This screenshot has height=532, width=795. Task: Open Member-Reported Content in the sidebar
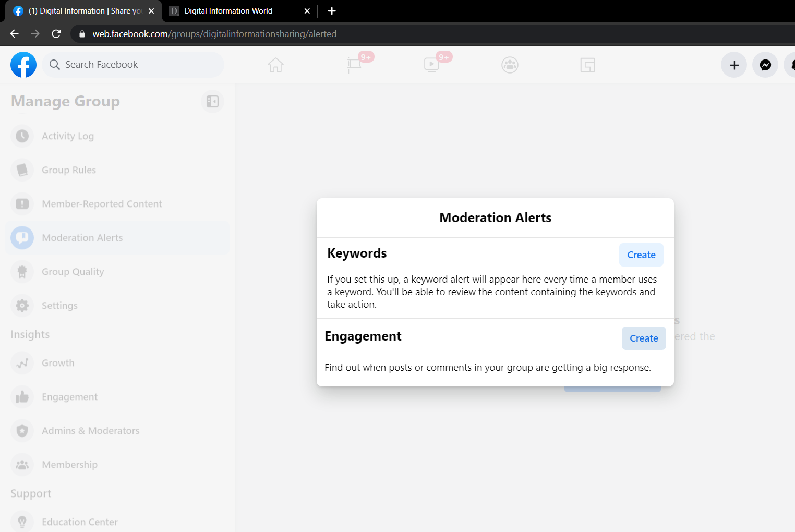[22, 203]
